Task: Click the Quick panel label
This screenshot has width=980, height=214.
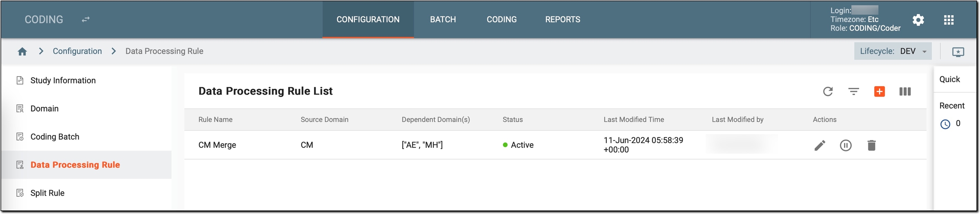Action: pos(949,79)
